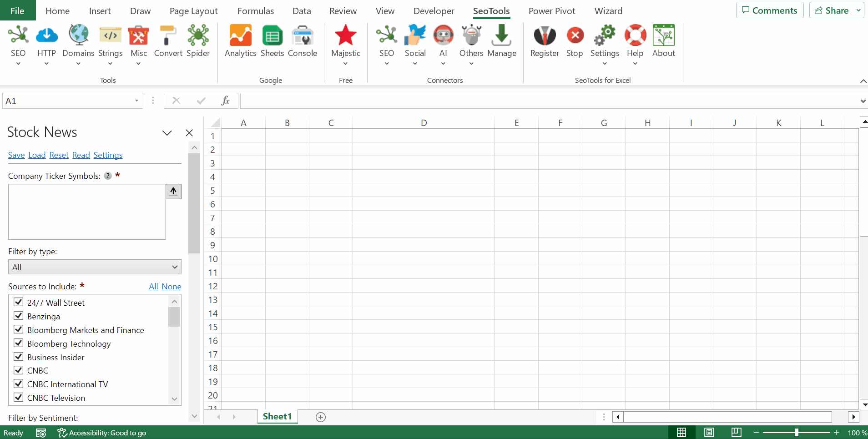Expand the Name Box dropdown arrow

136,101
